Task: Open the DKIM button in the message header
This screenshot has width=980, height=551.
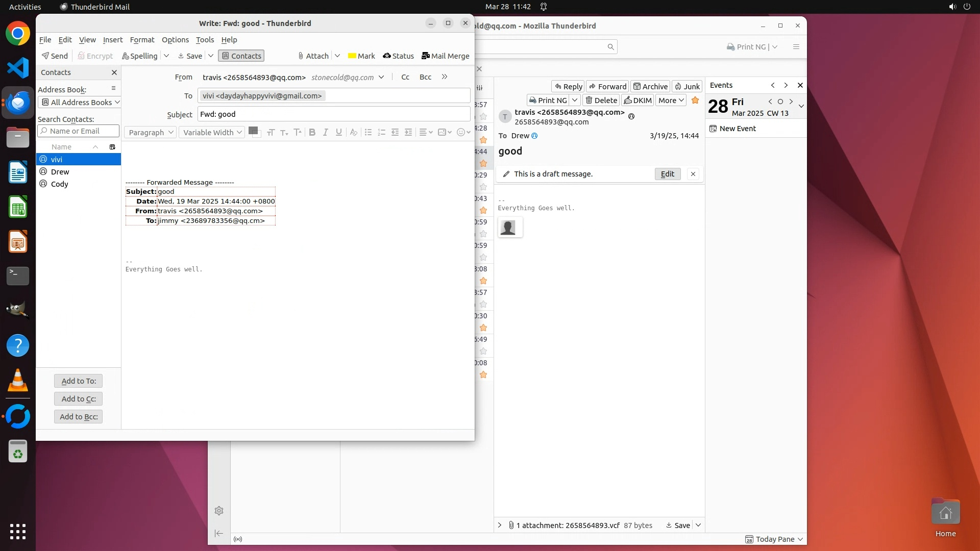Action: (x=638, y=101)
